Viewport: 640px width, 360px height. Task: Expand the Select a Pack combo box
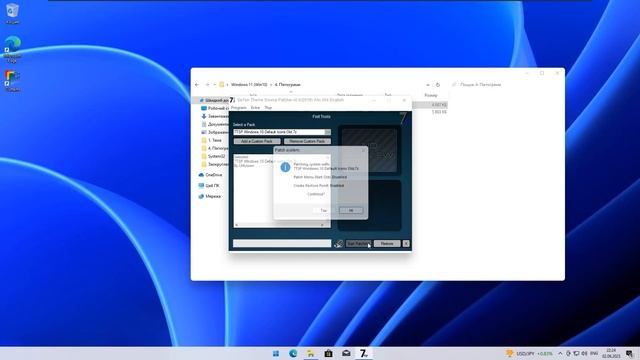(x=328, y=132)
